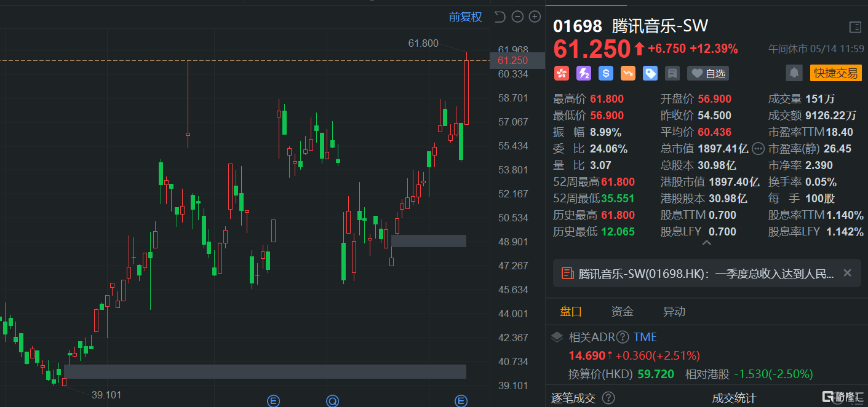Switch to the 资金 tab
The height and width of the screenshot is (407, 868).
(x=623, y=312)
